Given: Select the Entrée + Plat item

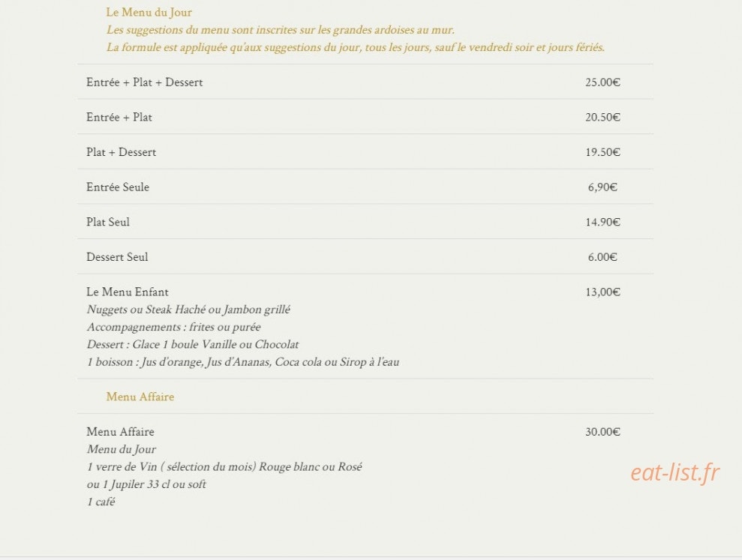Looking at the screenshot, I should tap(119, 117).
